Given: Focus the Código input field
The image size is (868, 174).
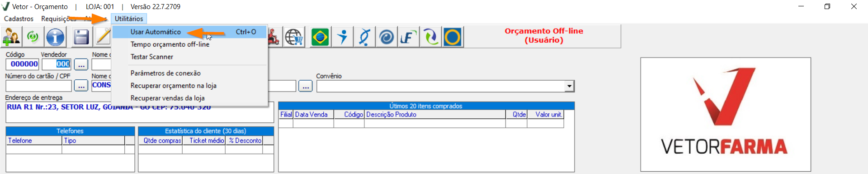Looking at the screenshot, I should point(22,64).
